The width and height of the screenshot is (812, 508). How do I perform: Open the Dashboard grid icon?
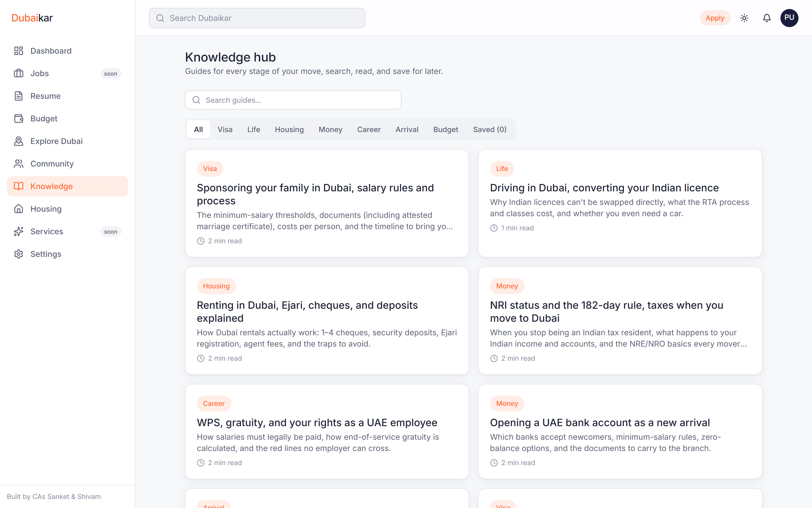[x=18, y=51]
